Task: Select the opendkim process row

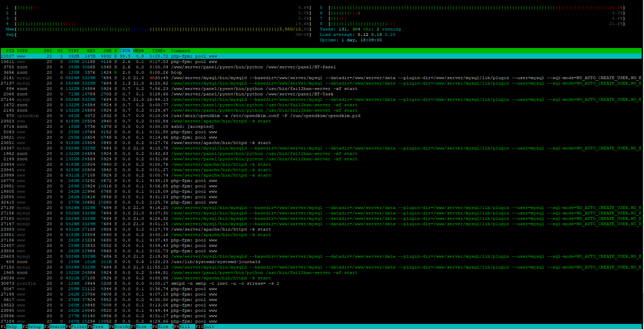Action: pos(203,116)
